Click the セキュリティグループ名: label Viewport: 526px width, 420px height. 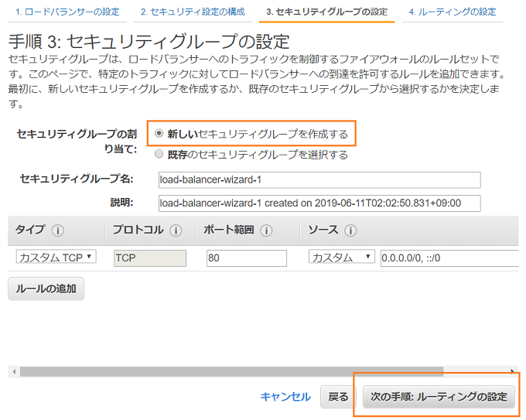pyautogui.click(x=77, y=179)
